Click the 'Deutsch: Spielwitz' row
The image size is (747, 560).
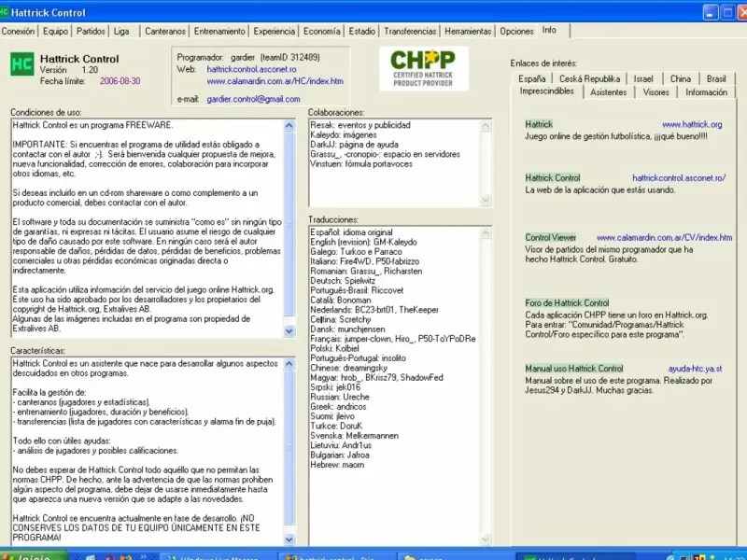coord(343,281)
